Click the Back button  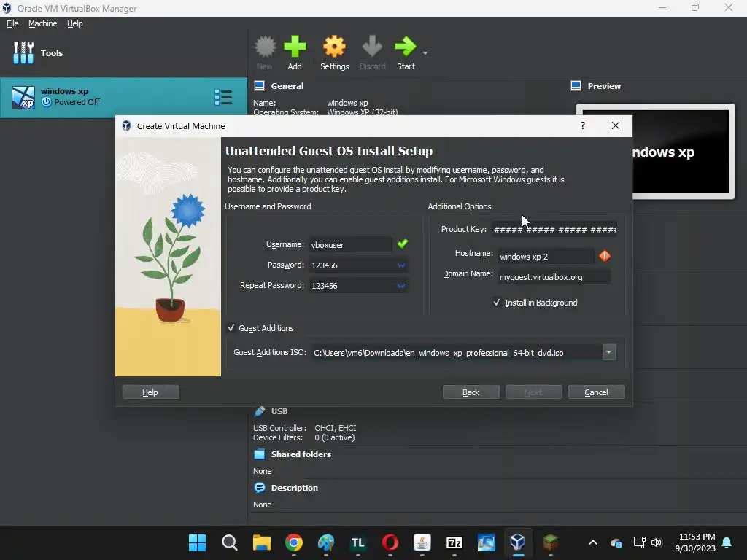pyautogui.click(x=471, y=392)
